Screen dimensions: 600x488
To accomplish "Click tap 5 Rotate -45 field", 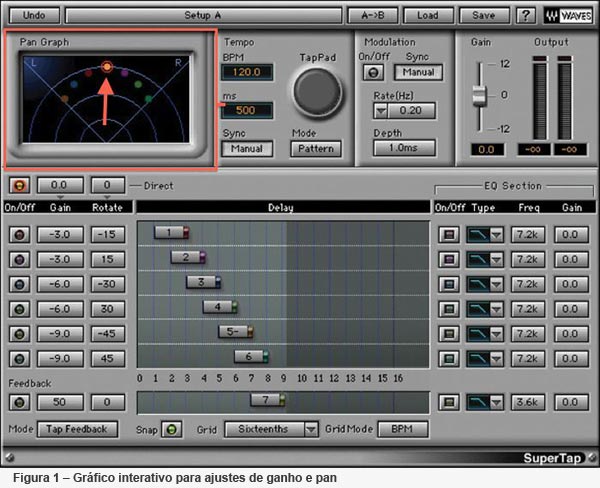I will click(x=108, y=334).
